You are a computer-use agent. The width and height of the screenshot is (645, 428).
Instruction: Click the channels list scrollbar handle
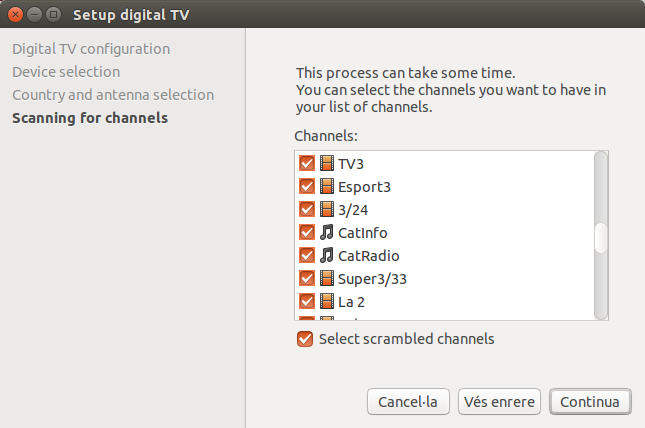pos(601,239)
